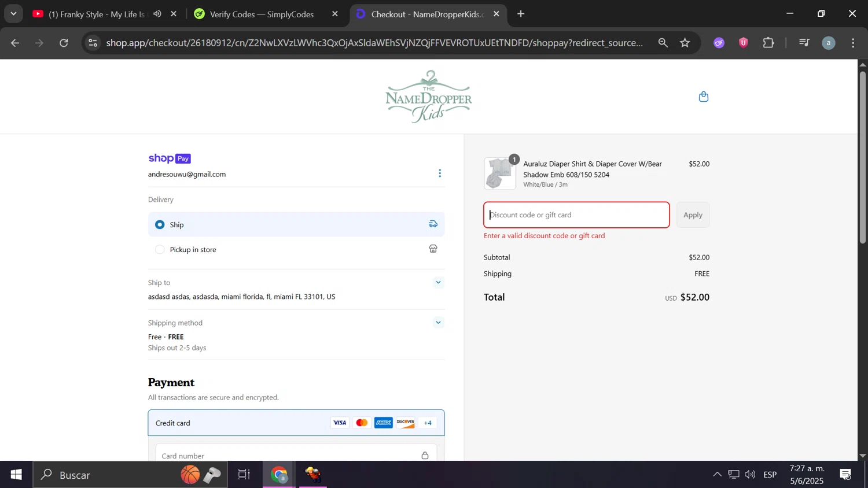The image size is (868, 488).
Task: Expand the Shipping method section
Action: pos(438,323)
